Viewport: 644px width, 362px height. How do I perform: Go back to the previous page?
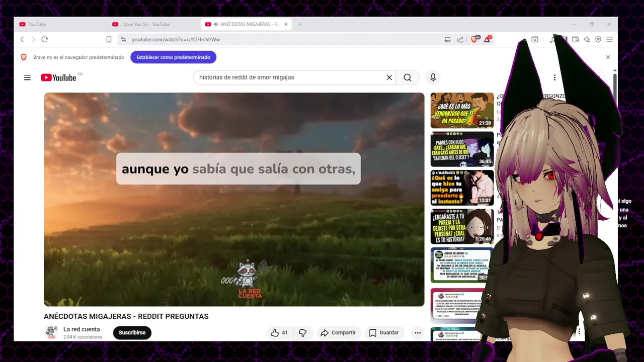point(22,39)
